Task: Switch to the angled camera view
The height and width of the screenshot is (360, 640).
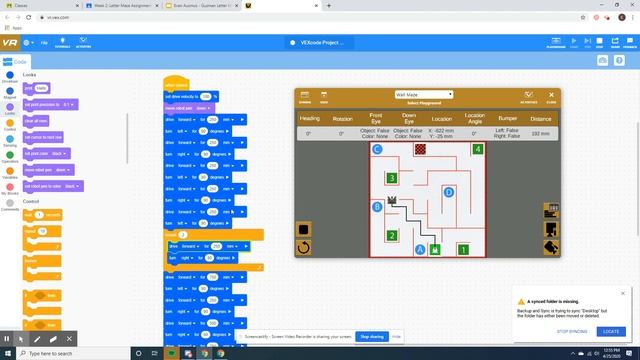Action: click(551, 248)
